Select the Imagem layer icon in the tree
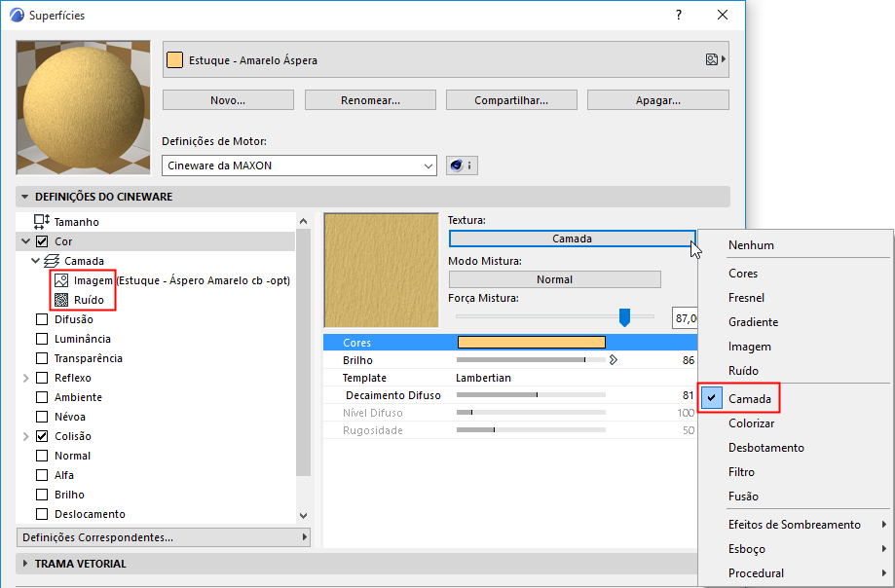 point(61,280)
